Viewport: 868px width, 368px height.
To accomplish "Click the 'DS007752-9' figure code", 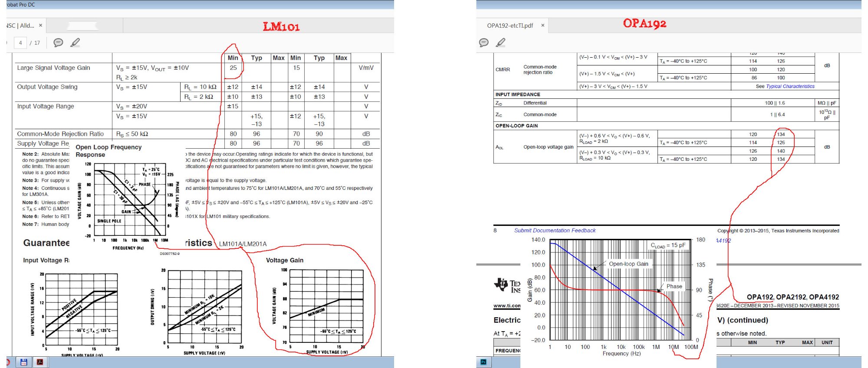I will point(170,254).
